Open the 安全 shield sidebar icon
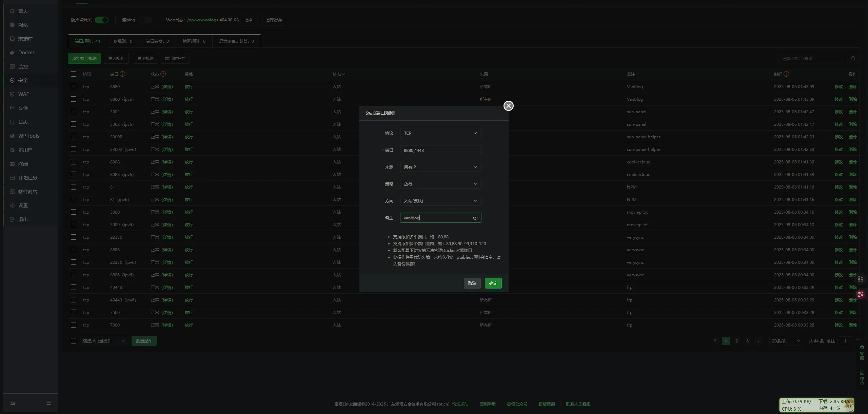The width and height of the screenshot is (868, 414). (12, 80)
